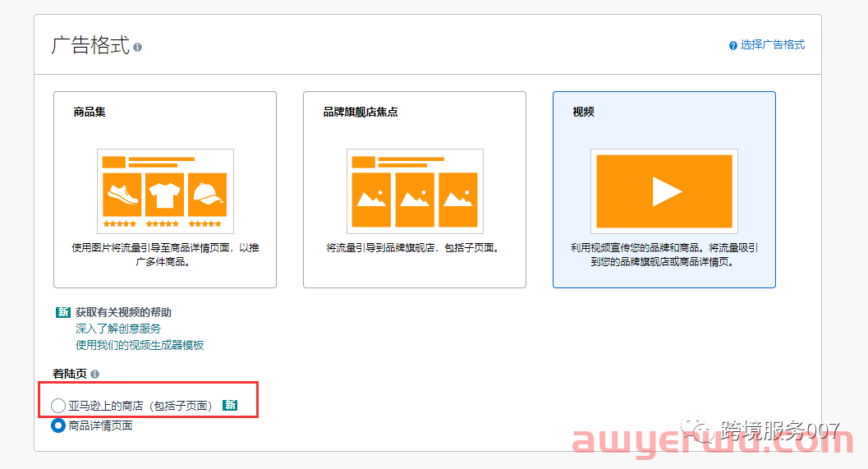Click the 广告格式 heading text
868x469 pixels.
90,45
